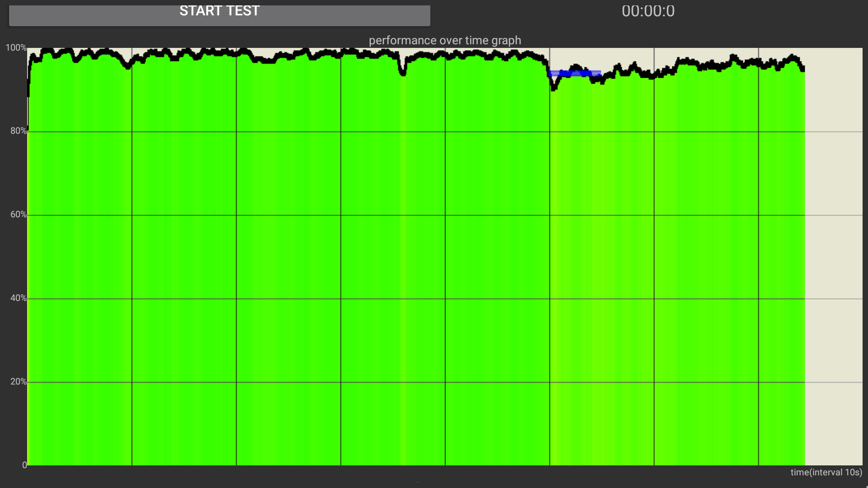Click the 20% y-axis label

19,382
